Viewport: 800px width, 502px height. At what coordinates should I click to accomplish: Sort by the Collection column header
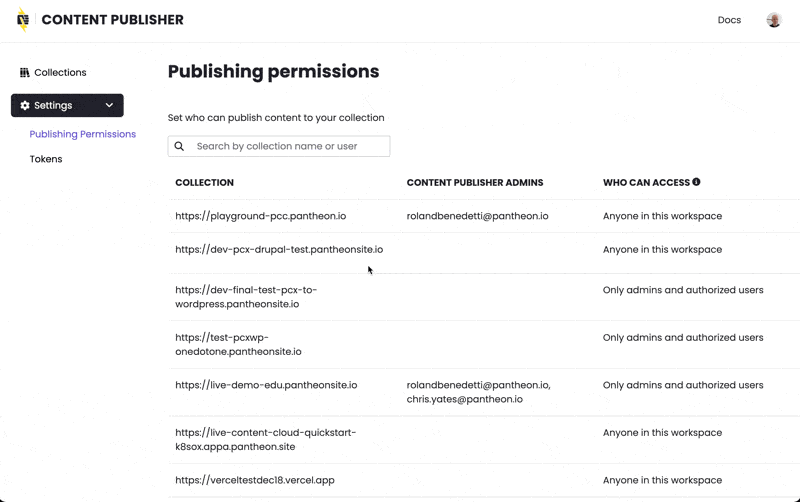[204, 183]
